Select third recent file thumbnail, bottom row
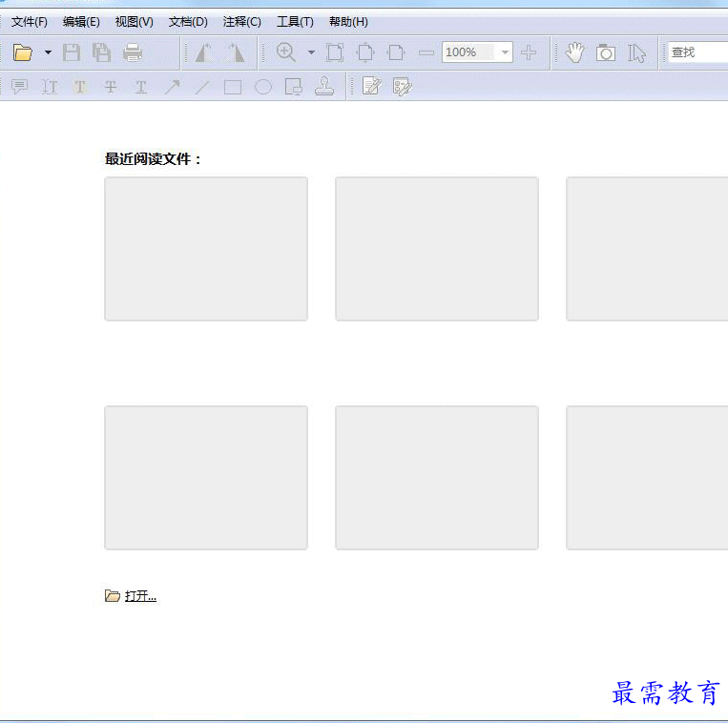Viewport: 728px width, 723px height. click(x=647, y=478)
